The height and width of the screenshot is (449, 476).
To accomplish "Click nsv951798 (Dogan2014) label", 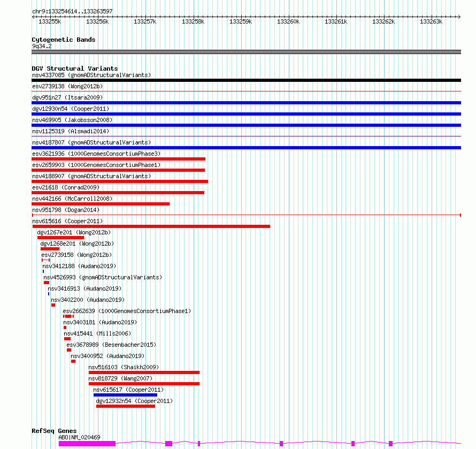I will pos(66,210).
